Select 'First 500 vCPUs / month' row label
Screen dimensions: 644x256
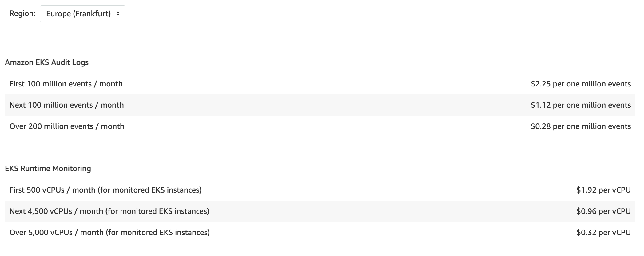coord(105,190)
